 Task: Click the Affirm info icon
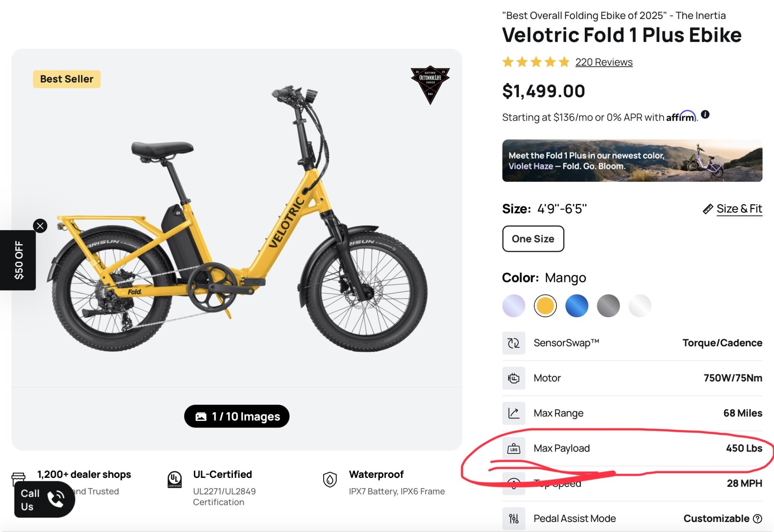click(705, 115)
